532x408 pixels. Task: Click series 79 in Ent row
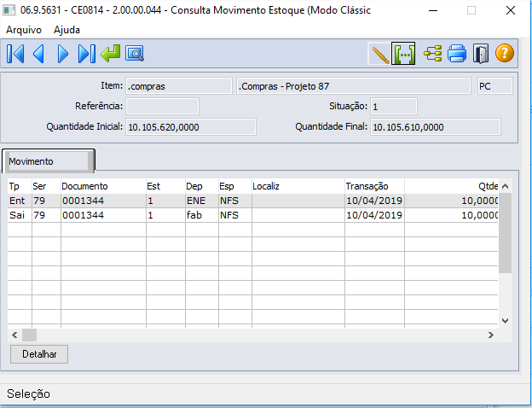pyautogui.click(x=46, y=201)
